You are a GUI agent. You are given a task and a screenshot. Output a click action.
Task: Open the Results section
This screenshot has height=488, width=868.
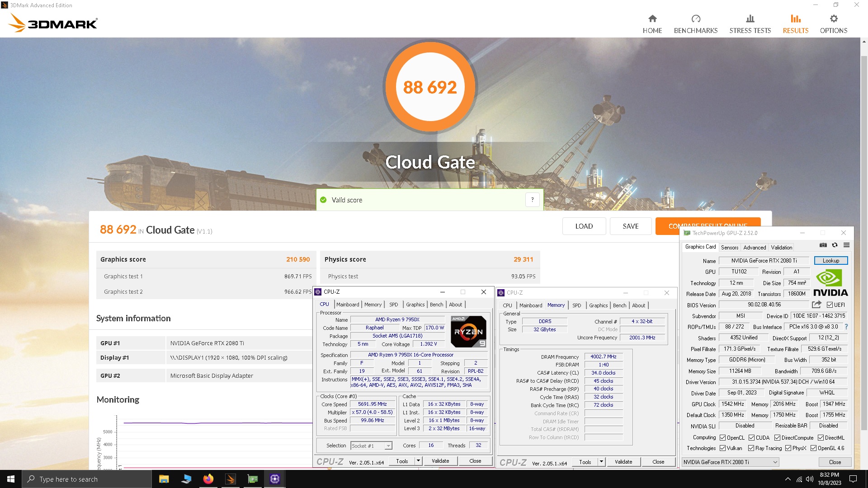[796, 24]
